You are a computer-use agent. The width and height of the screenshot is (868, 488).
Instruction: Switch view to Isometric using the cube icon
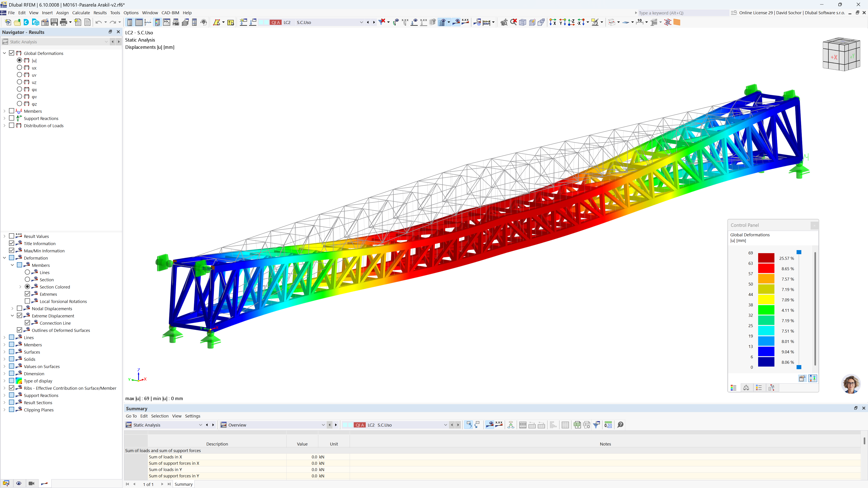click(x=523, y=22)
